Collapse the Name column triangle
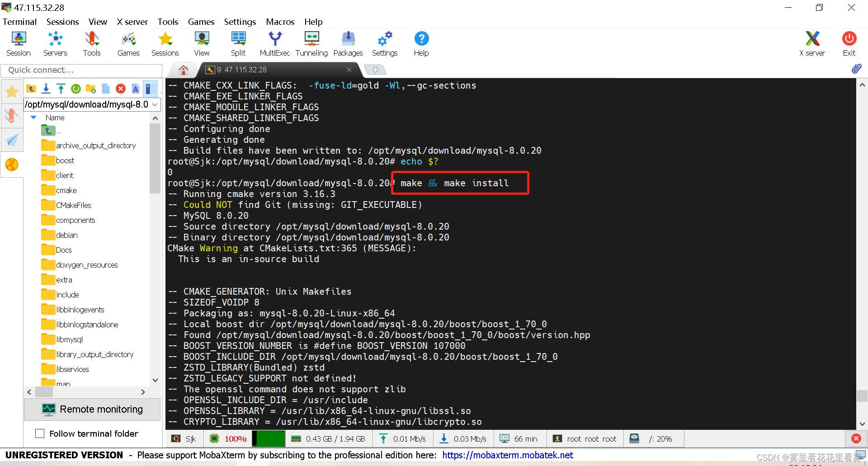The image size is (868, 466). coord(33,118)
